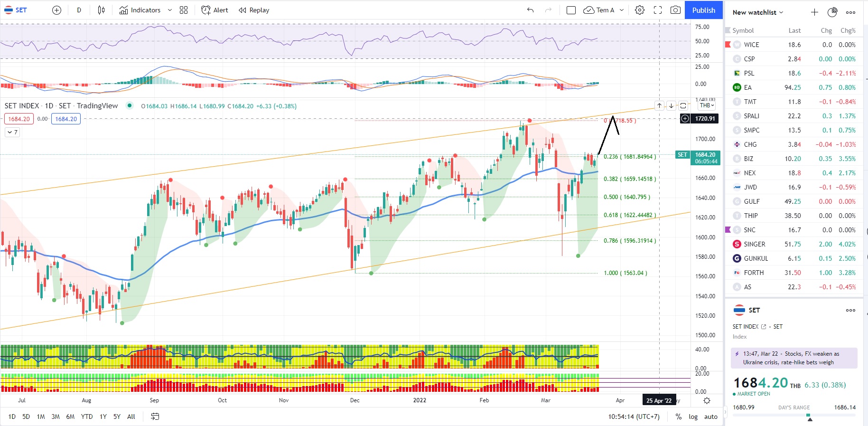The height and width of the screenshot is (426, 868).
Task: Open SET details more menu
Action: [850, 310]
